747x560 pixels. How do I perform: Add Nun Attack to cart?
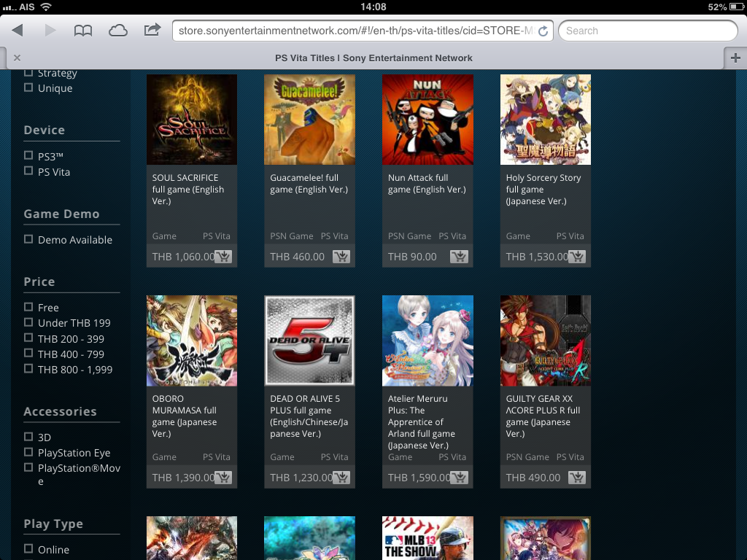click(x=459, y=257)
